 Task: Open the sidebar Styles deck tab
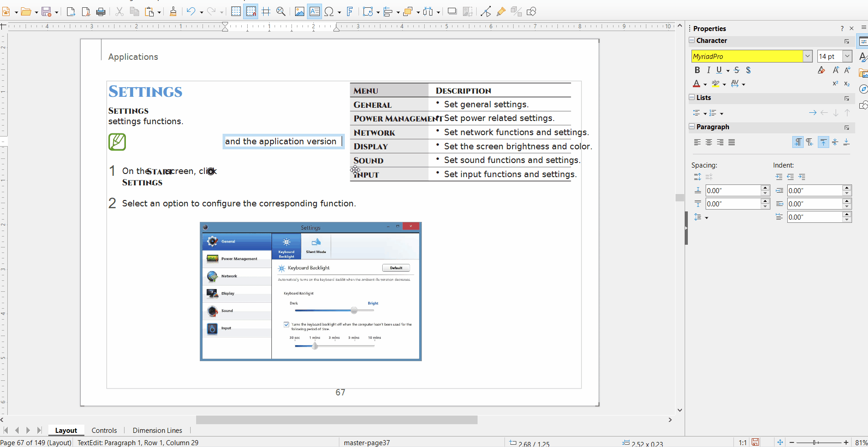[863, 57]
